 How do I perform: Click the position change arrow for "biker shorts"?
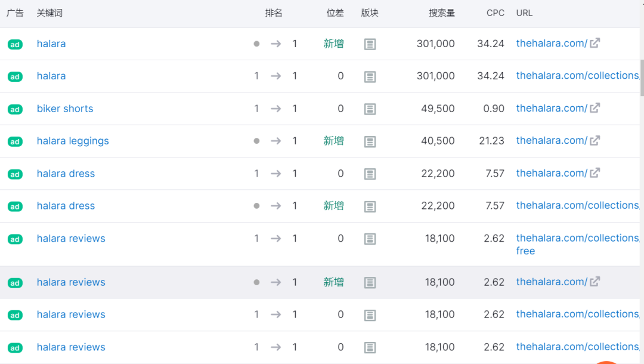coord(275,109)
